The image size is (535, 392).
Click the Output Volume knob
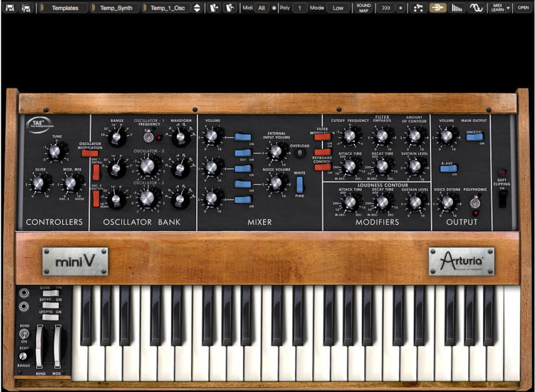point(446,136)
